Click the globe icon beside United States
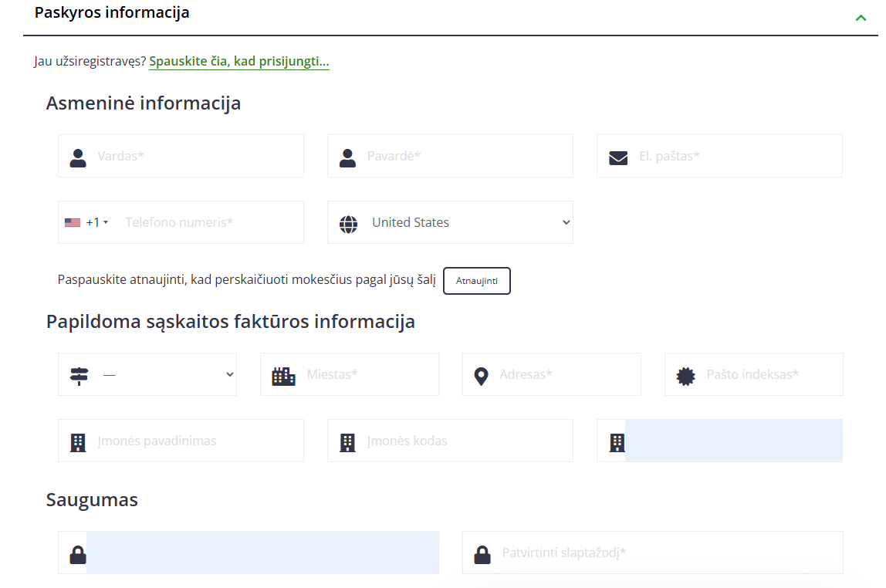 pos(349,224)
